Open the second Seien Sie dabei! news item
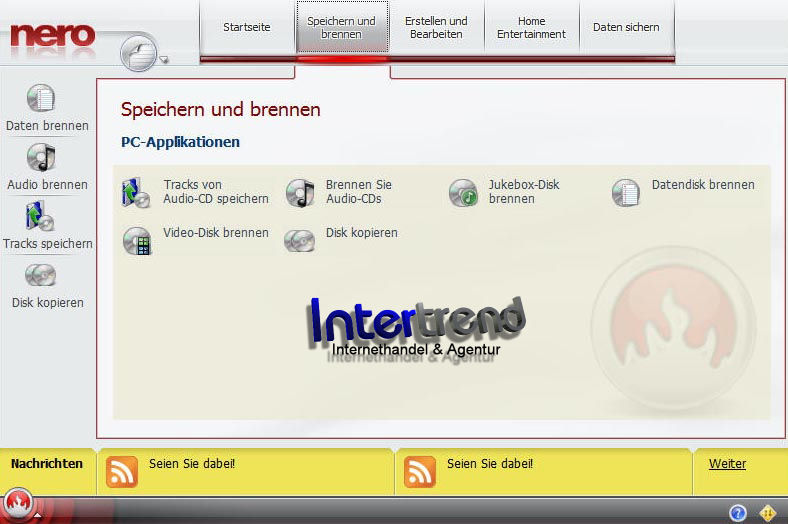 point(490,463)
